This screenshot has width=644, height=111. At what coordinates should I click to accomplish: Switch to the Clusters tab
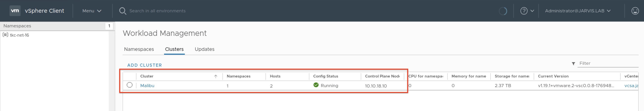174,49
